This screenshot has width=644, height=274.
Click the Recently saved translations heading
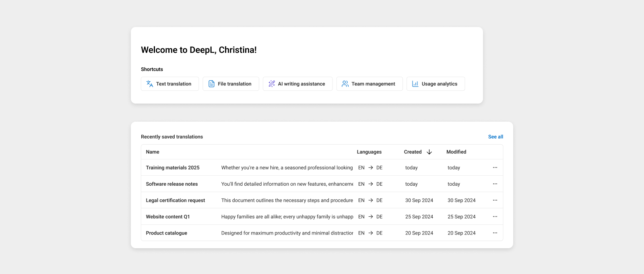(172, 137)
